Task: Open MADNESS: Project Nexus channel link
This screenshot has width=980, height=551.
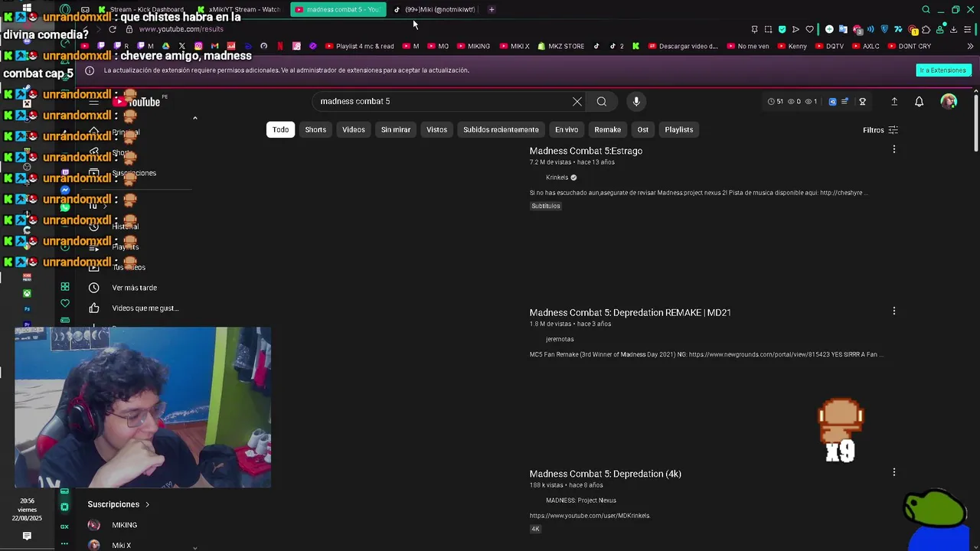Action: coord(581,500)
